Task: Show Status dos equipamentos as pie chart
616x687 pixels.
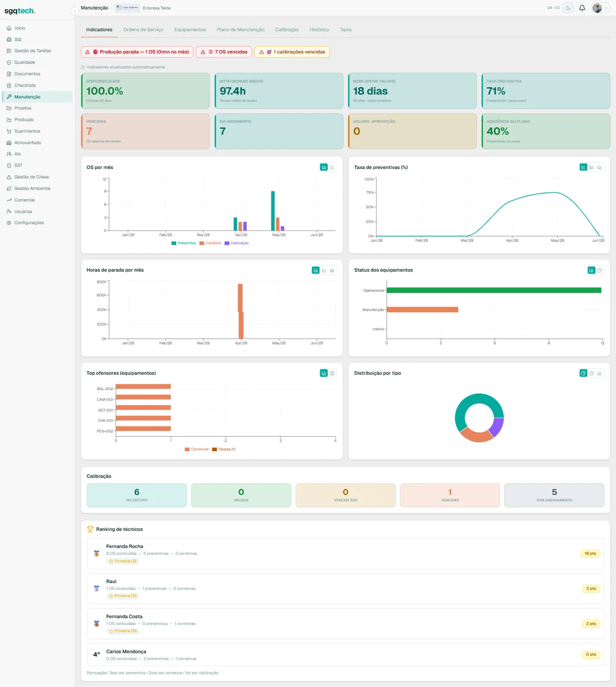Action: [x=600, y=270]
